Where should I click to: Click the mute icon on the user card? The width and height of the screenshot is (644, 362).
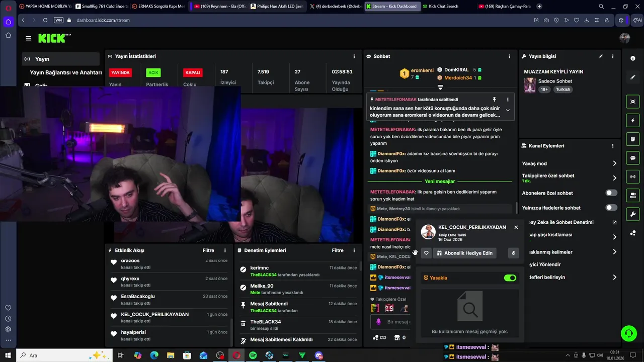tap(513, 253)
